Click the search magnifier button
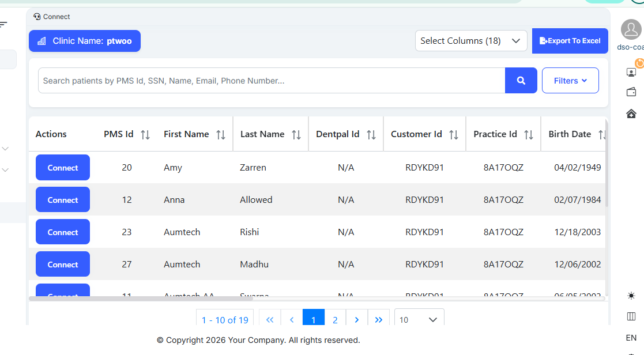644x355 pixels. pos(521,81)
